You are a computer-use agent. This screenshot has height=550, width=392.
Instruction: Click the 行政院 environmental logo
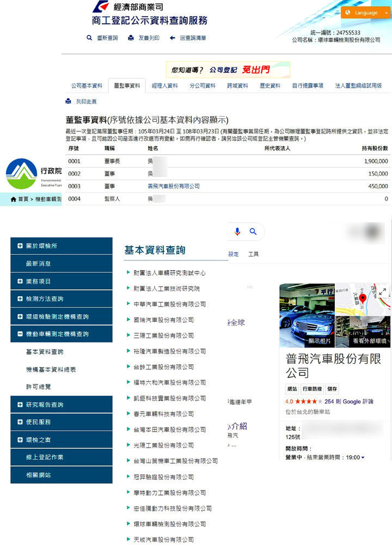tap(21, 173)
